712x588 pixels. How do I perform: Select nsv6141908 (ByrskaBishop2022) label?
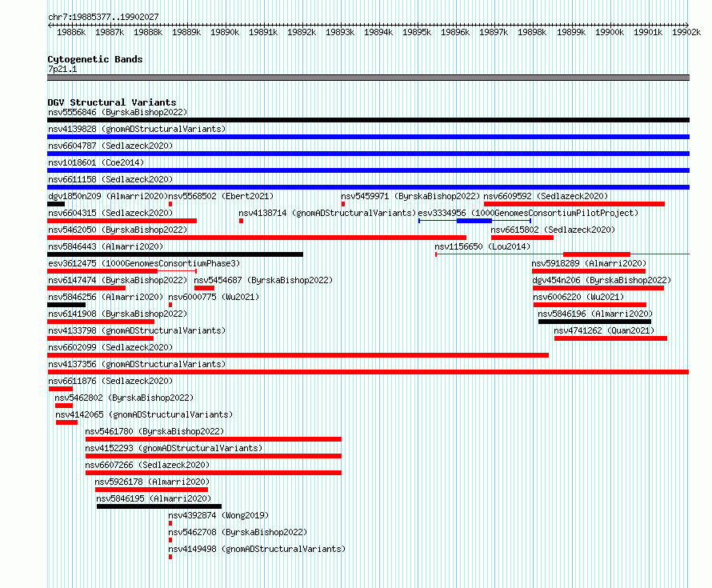coord(118,314)
